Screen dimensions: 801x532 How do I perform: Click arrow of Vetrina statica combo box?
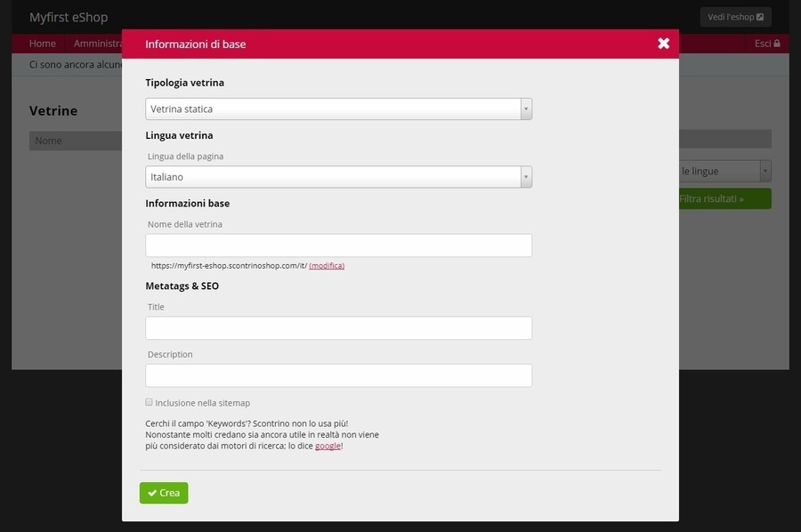coord(526,109)
